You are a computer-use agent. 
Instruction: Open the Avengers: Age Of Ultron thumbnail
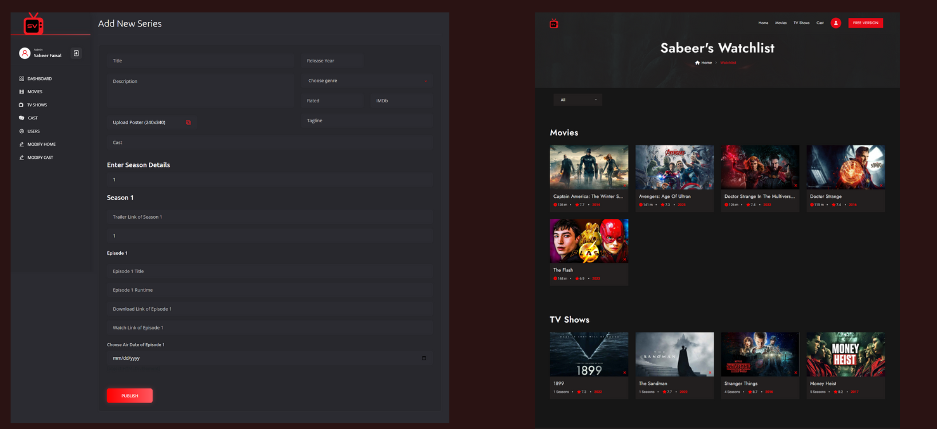(x=674, y=167)
